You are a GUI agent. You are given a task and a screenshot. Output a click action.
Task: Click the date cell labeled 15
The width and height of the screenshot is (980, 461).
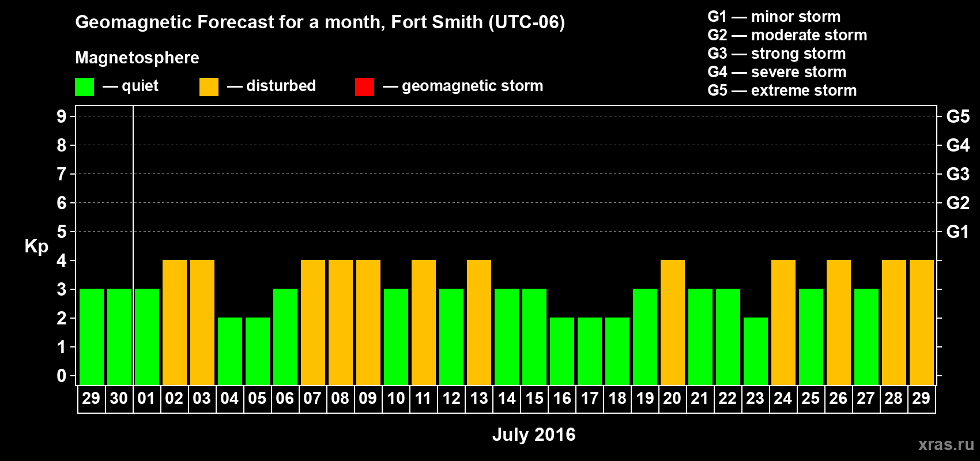(534, 399)
